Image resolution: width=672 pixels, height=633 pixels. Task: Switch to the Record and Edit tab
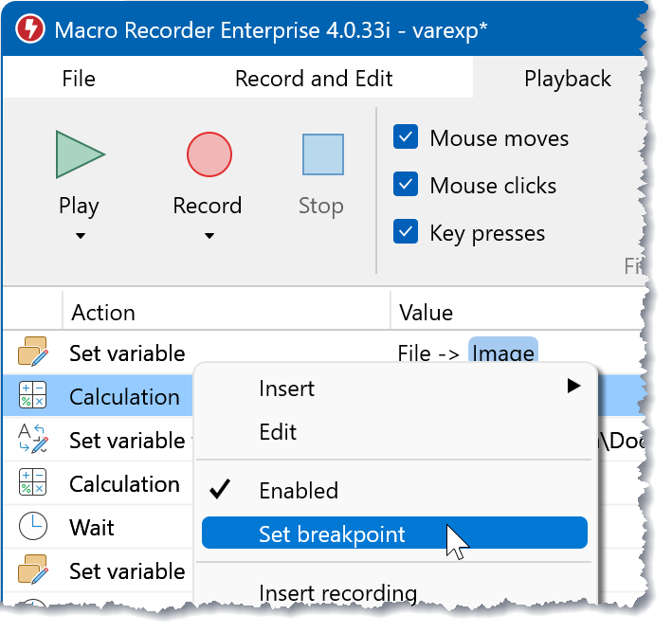tap(314, 79)
